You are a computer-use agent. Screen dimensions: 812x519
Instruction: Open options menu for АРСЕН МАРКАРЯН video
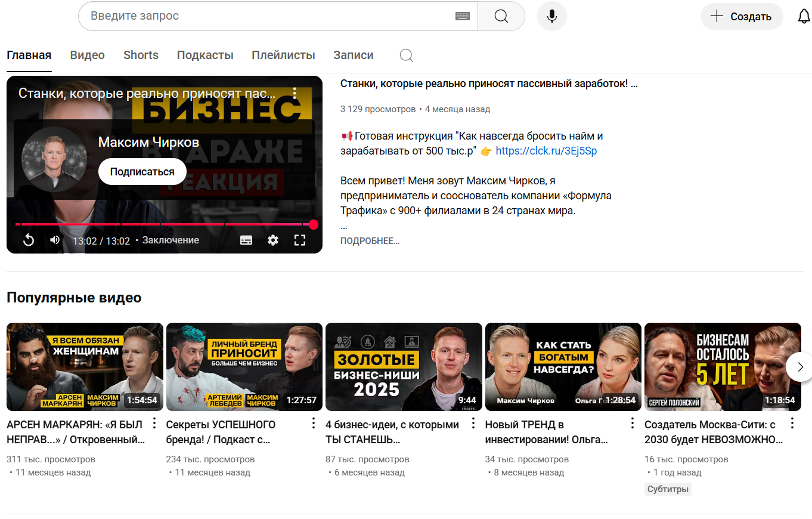(154, 424)
